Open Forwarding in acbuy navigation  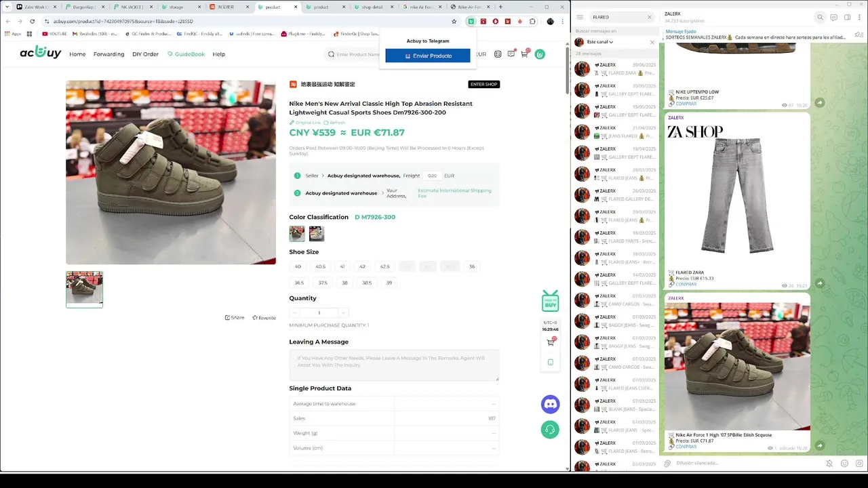pyautogui.click(x=108, y=54)
